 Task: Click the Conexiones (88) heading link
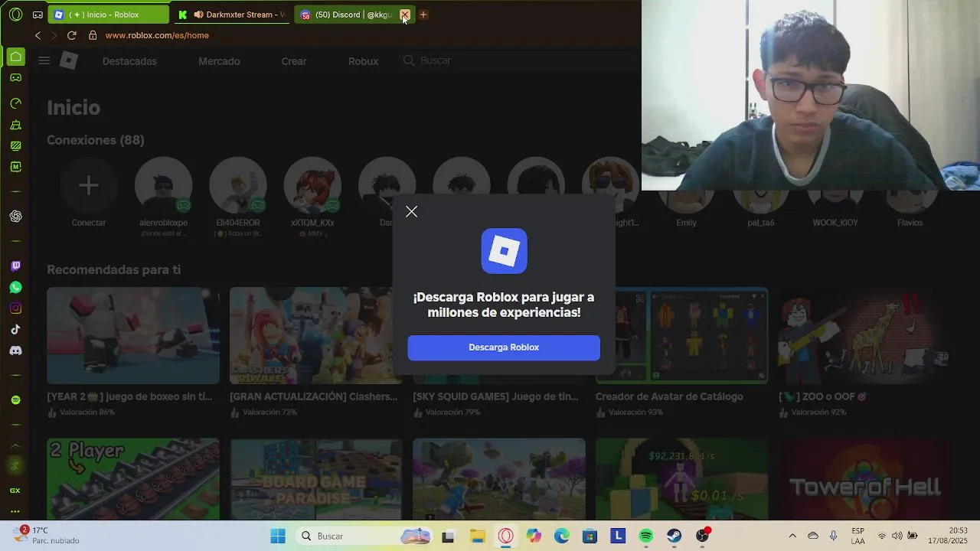pyautogui.click(x=95, y=140)
